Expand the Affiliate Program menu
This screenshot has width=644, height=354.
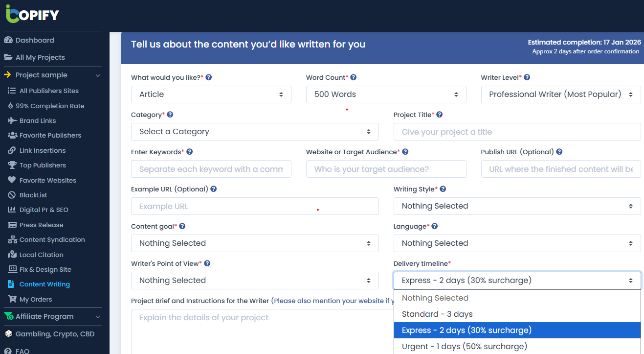pos(98,316)
